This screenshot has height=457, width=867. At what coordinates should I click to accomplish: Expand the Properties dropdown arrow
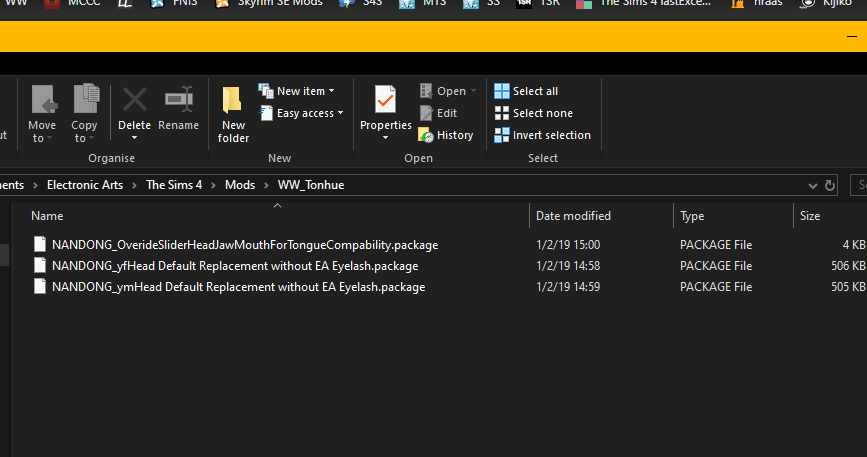click(385, 138)
